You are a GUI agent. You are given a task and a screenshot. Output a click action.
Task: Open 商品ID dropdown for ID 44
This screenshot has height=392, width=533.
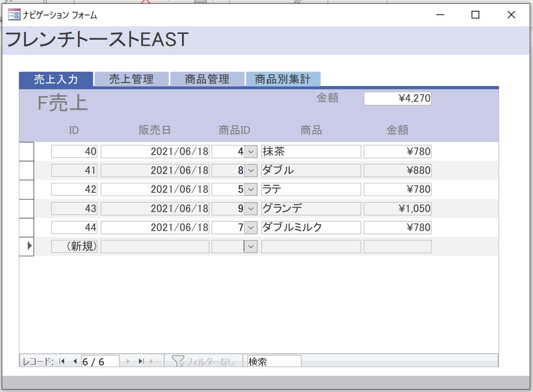[250, 227]
